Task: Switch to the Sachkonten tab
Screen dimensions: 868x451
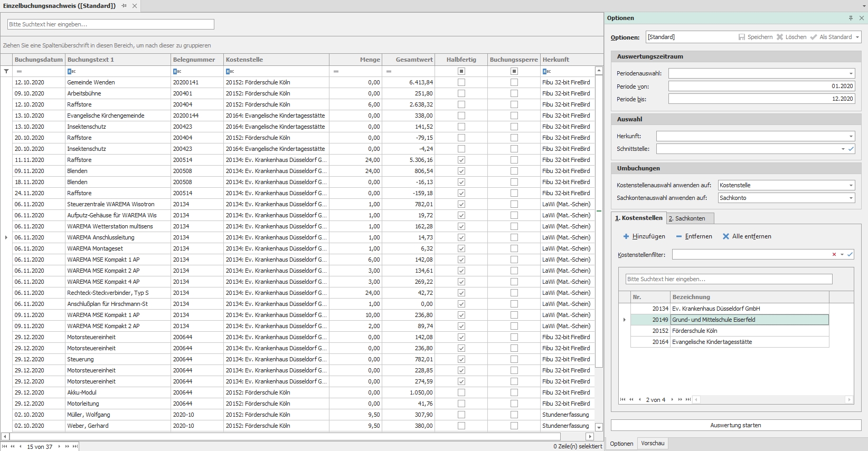Action: [690, 218]
